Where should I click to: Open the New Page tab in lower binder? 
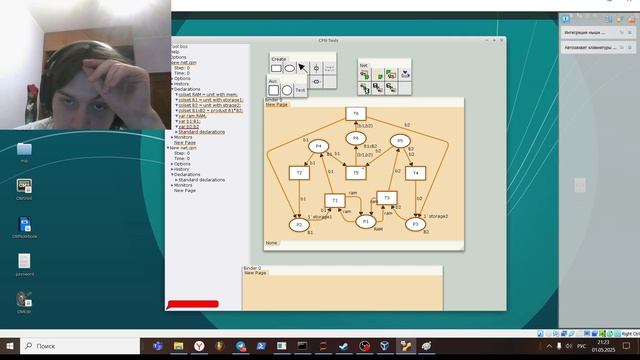point(256,273)
